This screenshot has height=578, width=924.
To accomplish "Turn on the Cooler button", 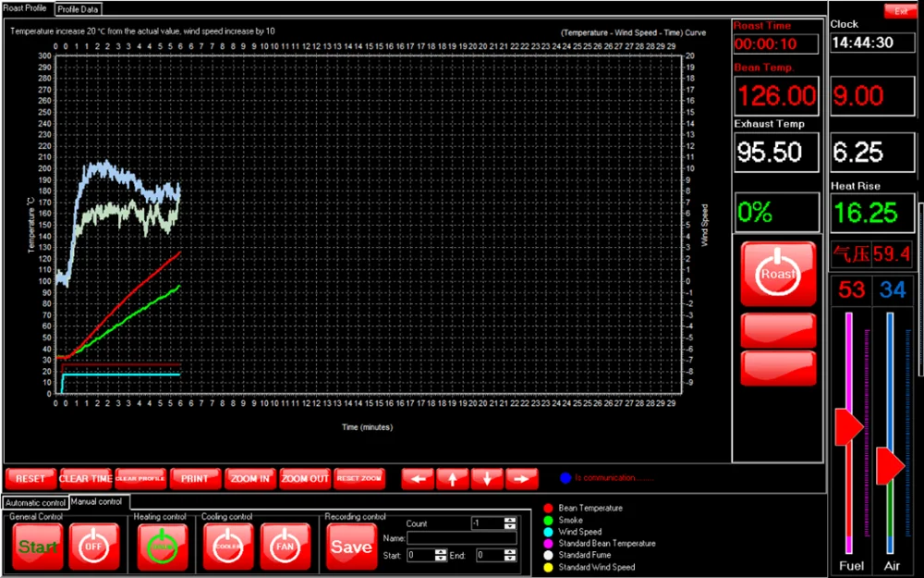I will [228, 547].
